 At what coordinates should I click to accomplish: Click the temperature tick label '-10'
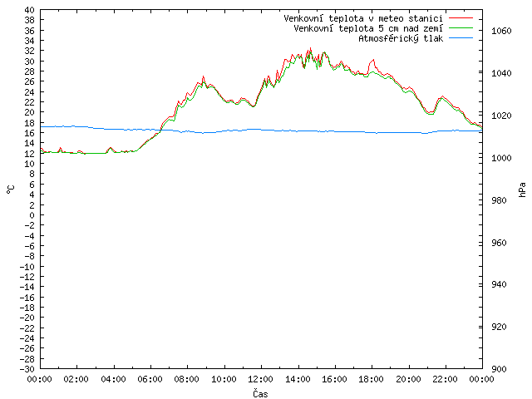point(27,267)
